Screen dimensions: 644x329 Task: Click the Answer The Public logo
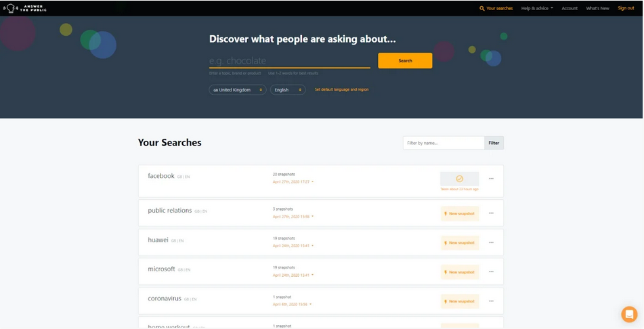(24, 8)
